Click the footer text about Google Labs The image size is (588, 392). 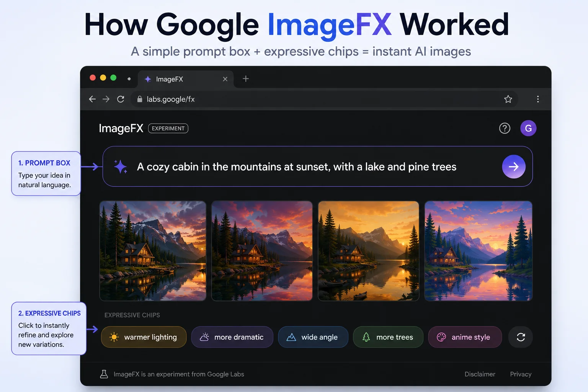click(179, 374)
